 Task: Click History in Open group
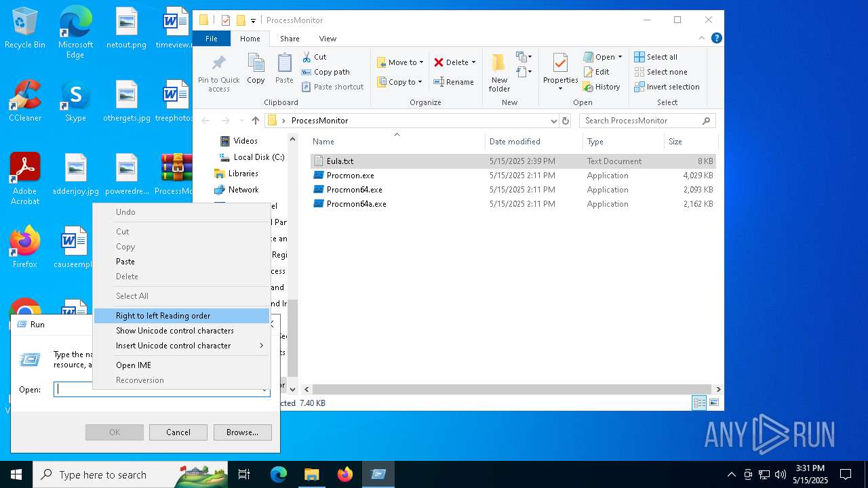coord(601,87)
